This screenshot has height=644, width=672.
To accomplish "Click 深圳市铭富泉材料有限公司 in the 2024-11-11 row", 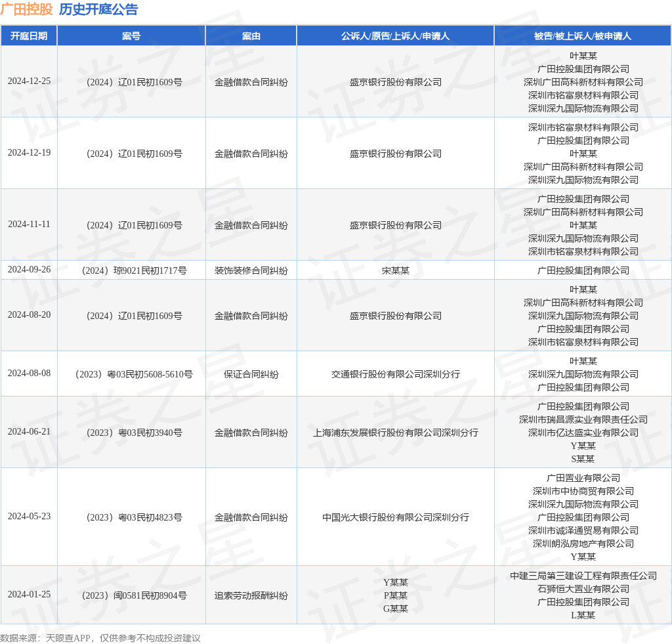I will [x=583, y=251].
